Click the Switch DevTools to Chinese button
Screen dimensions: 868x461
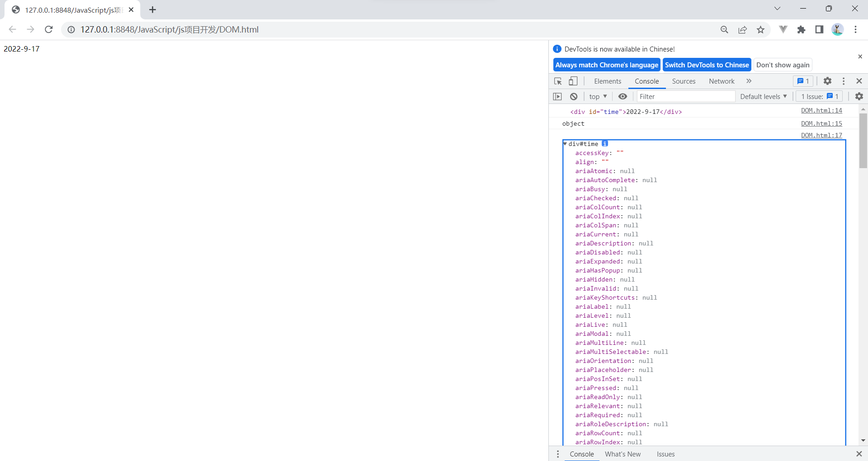click(707, 65)
